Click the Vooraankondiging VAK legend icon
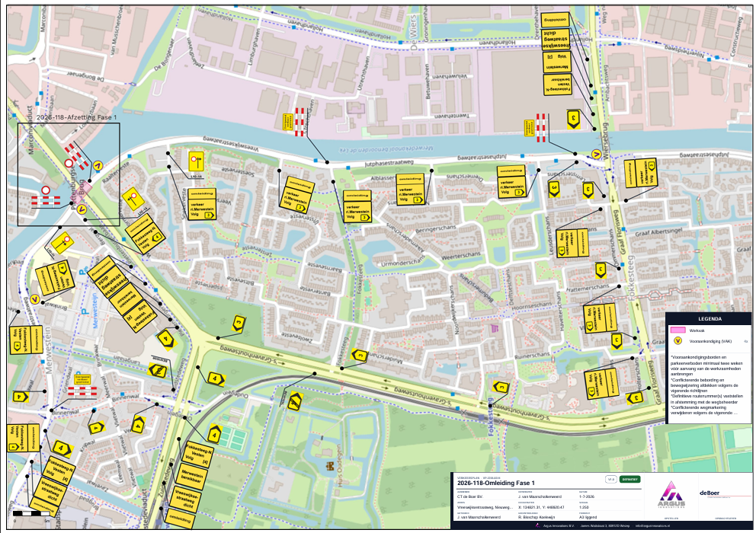 (x=678, y=341)
